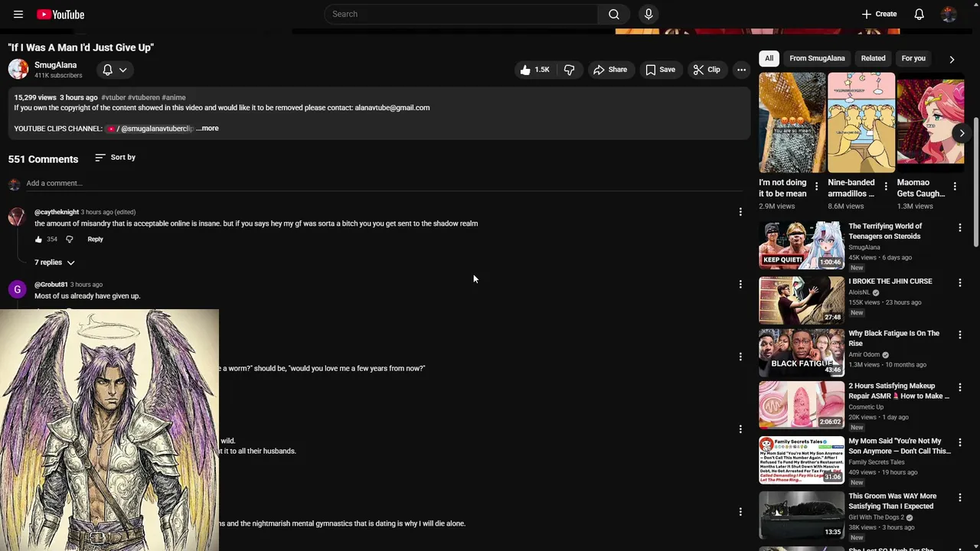Screen dimensions: 980x551
Task: Open Teenagers on Steroids video thumbnail
Action: tap(802, 245)
